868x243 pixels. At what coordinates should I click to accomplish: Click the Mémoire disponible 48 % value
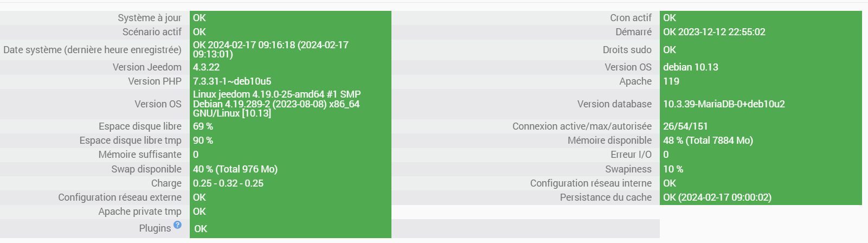click(x=708, y=140)
